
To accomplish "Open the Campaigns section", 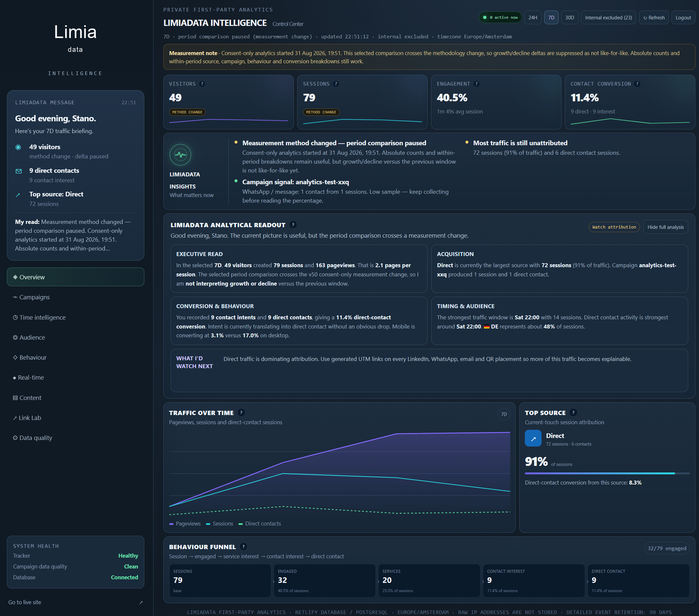I will 75,297.
